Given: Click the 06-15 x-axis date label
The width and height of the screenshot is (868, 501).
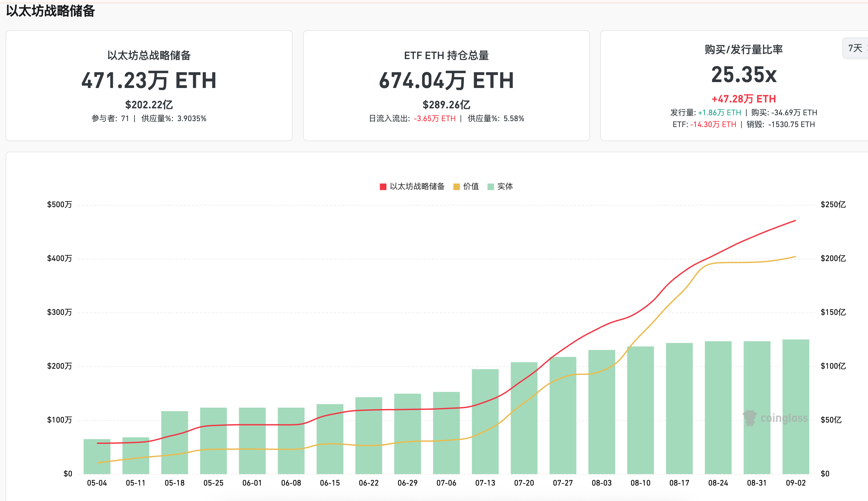Looking at the screenshot, I should coord(330,483).
